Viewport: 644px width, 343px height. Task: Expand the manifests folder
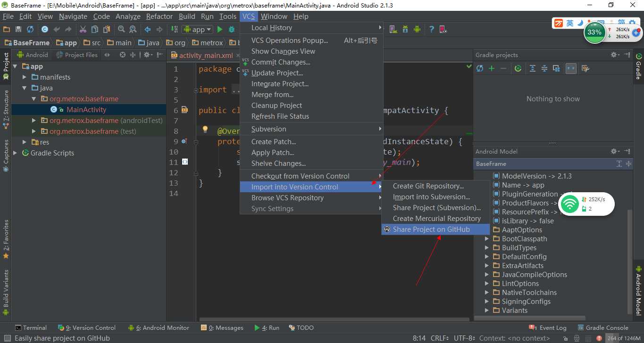[25, 77]
